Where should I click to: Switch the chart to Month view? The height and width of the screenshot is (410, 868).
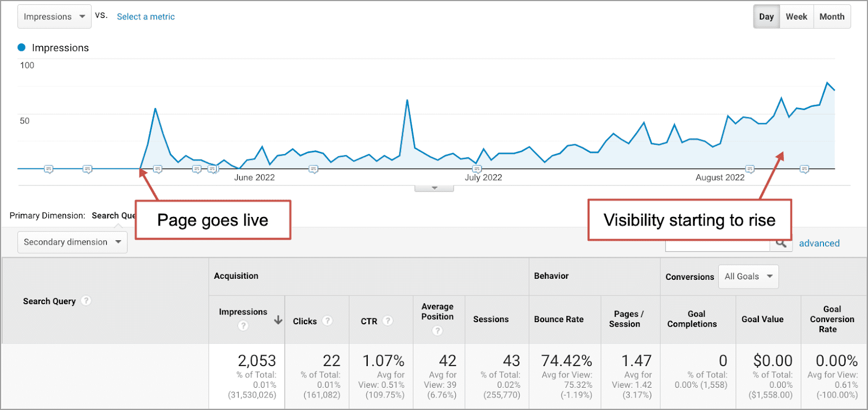(832, 17)
